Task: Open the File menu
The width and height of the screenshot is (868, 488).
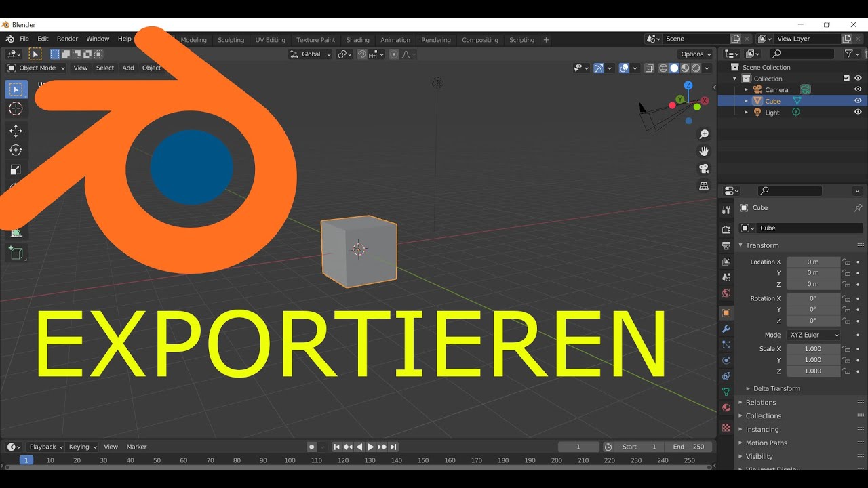Action: tap(24, 39)
